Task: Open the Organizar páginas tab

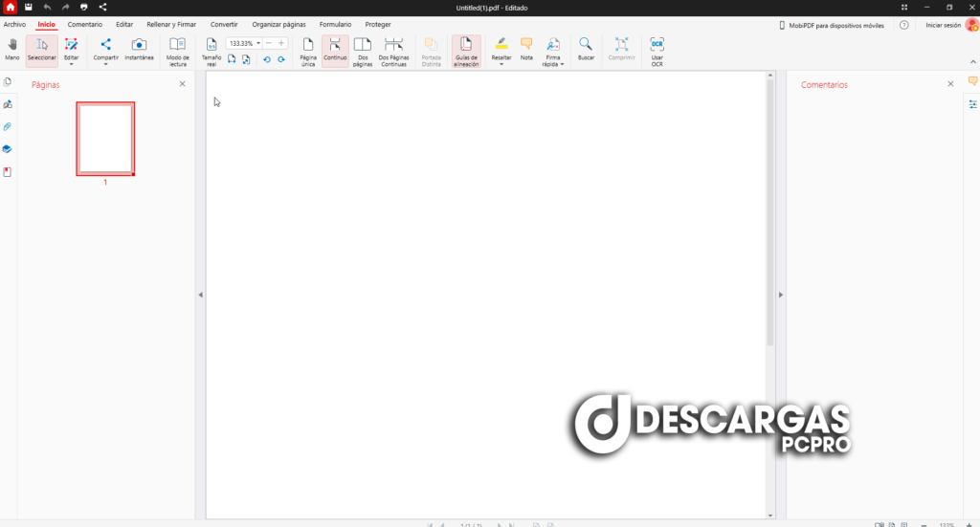Action: (279, 24)
